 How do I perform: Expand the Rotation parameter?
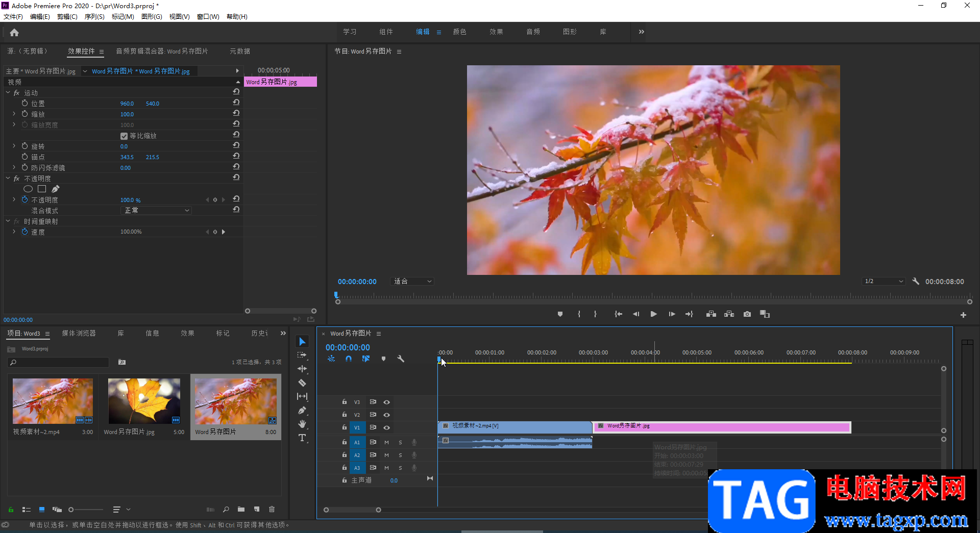(x=14, y=146)
